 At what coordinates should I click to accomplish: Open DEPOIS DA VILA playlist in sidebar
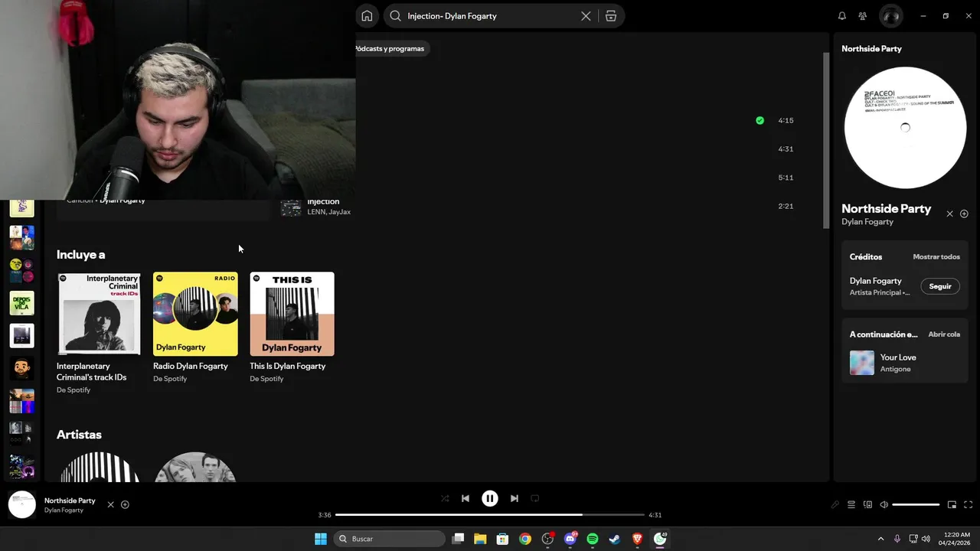21,303
